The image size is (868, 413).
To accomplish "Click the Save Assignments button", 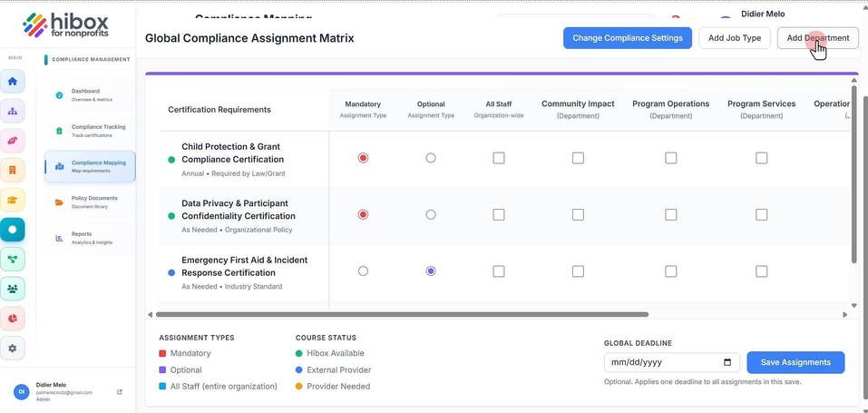I will coord(795,362).
